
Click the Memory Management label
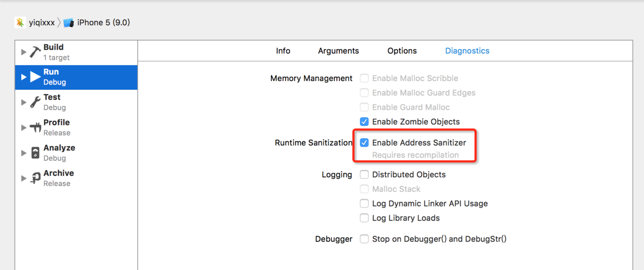click(x=311, y=78)
